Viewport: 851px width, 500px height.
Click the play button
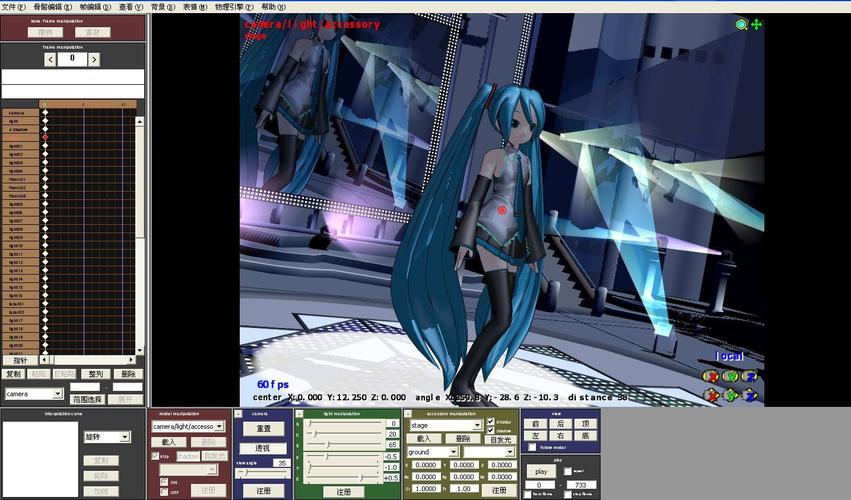click(x=541, y=471)
